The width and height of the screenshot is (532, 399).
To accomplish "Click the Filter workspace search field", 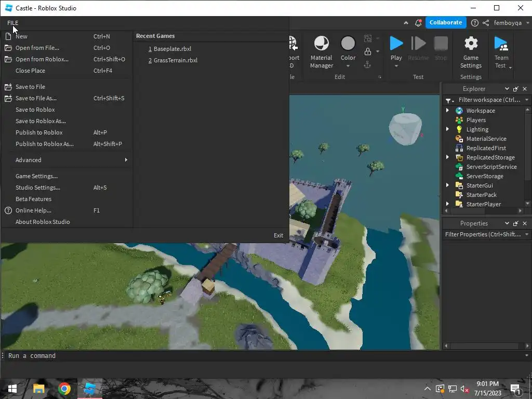I will click(489, 100).
